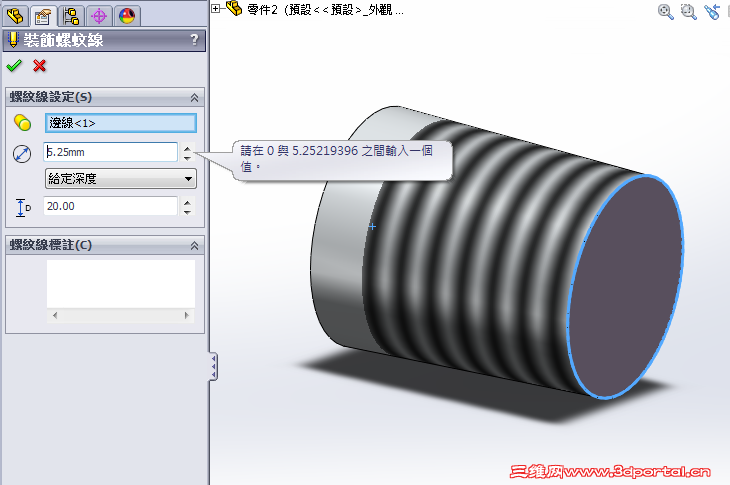Select the 零件2 (預設<<預設>_外觀 tree item

[x=325, y=9]
